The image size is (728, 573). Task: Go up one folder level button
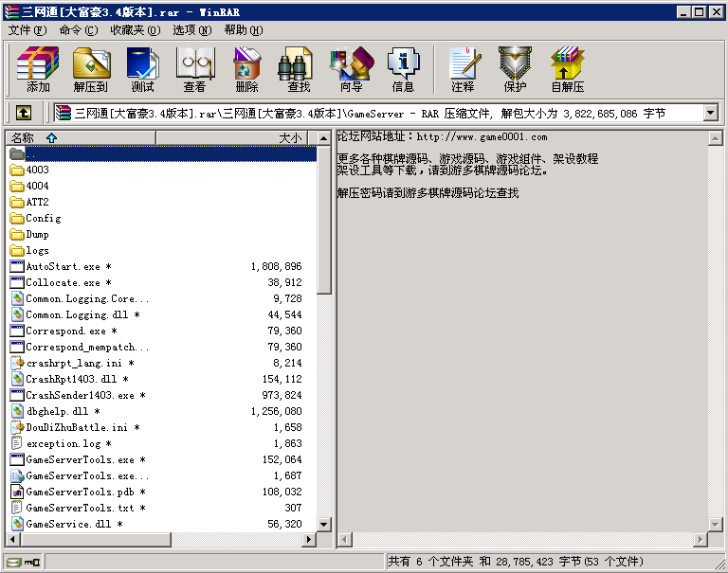(24, 113)
